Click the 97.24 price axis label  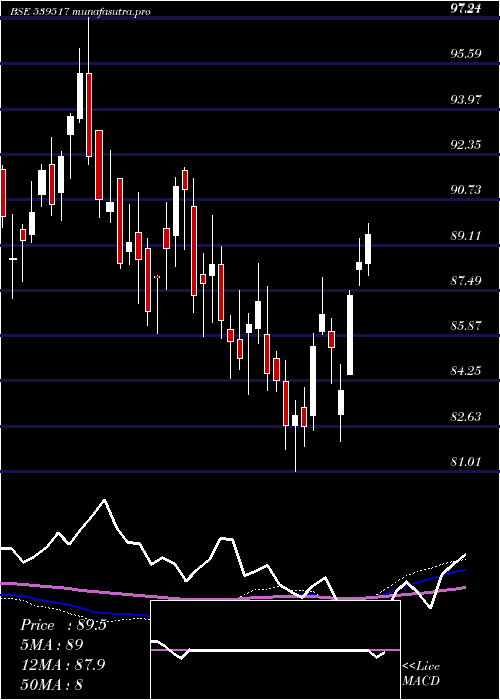pyautogui.click(x=466, y=8)
